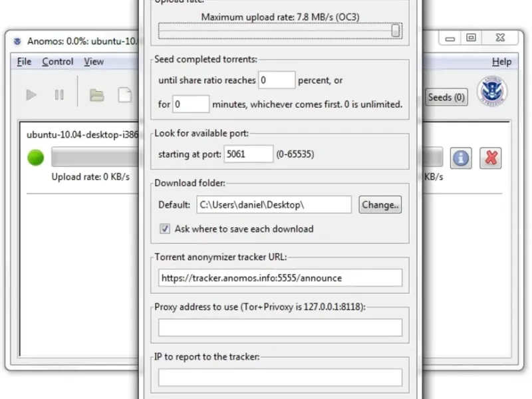Screen dimensions: 532x399
Task: Open the Control menu
Action: (x=58, y=62)
